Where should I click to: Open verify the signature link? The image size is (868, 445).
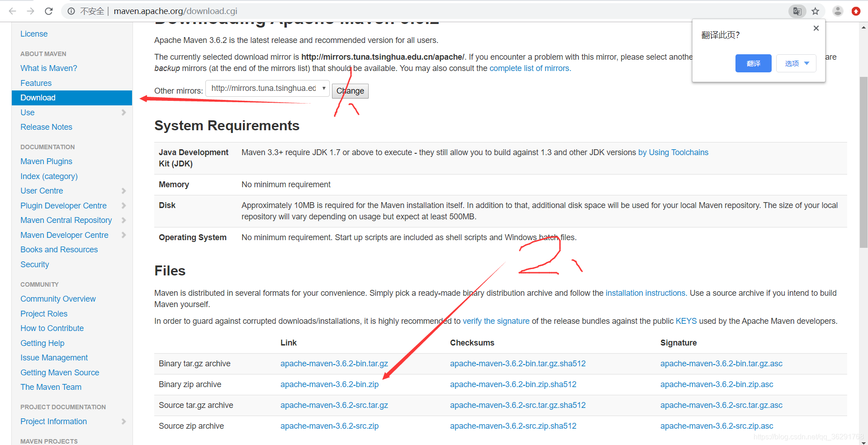click(x=496, y=321)
